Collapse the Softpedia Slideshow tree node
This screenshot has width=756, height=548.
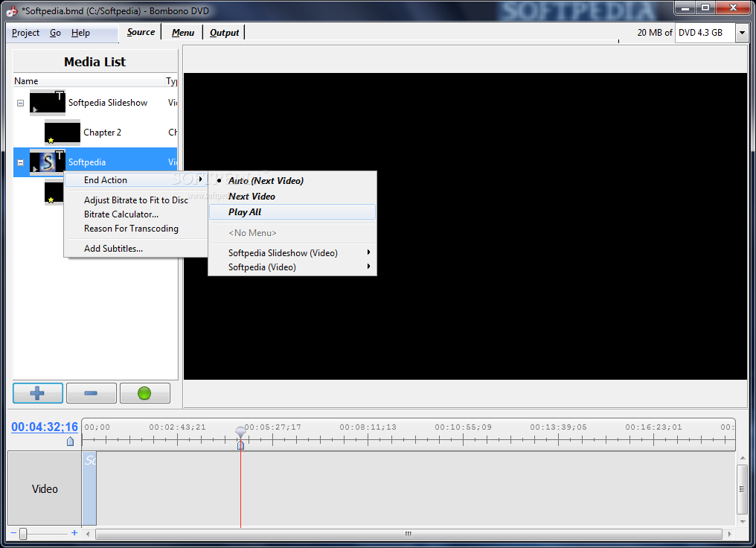(x=20, y=103)
